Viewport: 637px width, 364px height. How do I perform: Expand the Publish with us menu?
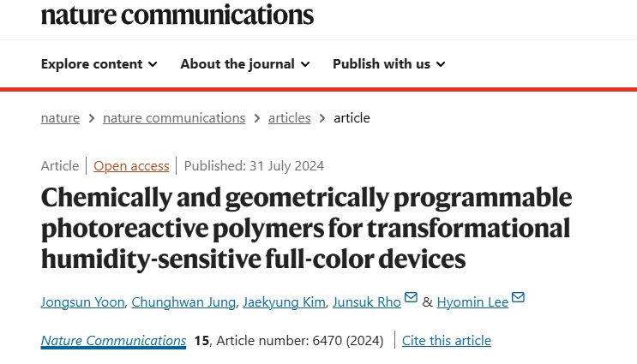click(x=388, y=64)
